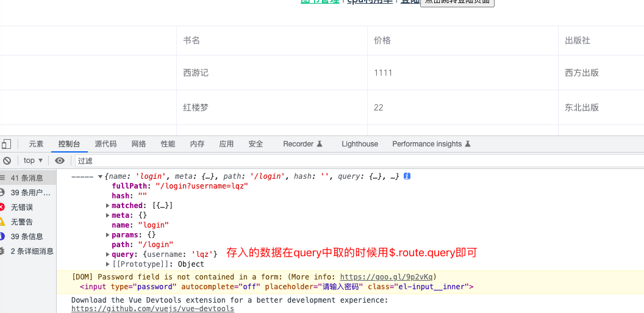Create live expression using the eye icon
Viewport: 644px width, 313px height.
(x=60, y=160)
